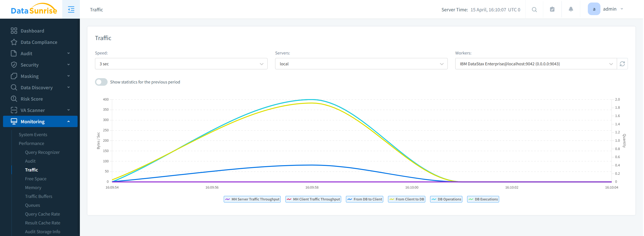Select the Data Compliance star icon

[14, 42]
